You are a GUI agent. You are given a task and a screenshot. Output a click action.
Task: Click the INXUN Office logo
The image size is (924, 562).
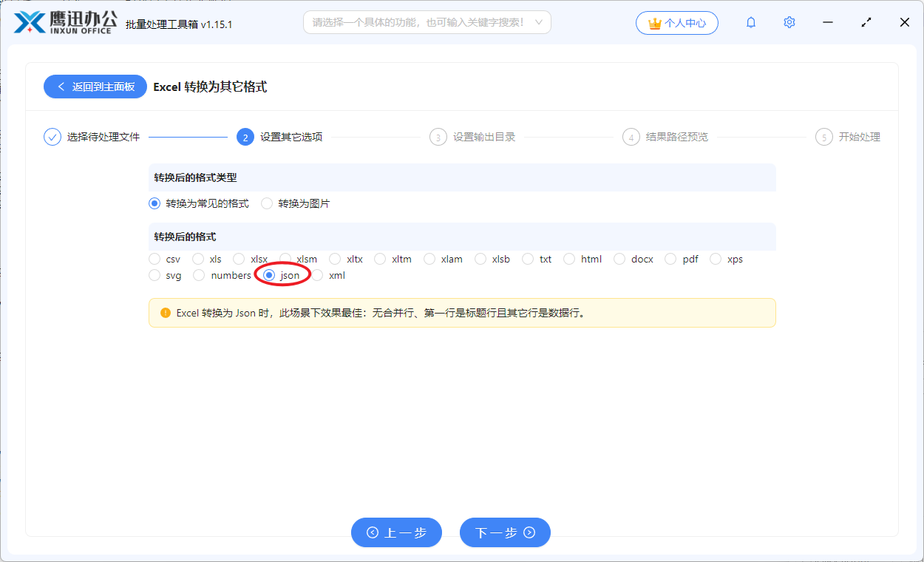(x=65, y=22)
